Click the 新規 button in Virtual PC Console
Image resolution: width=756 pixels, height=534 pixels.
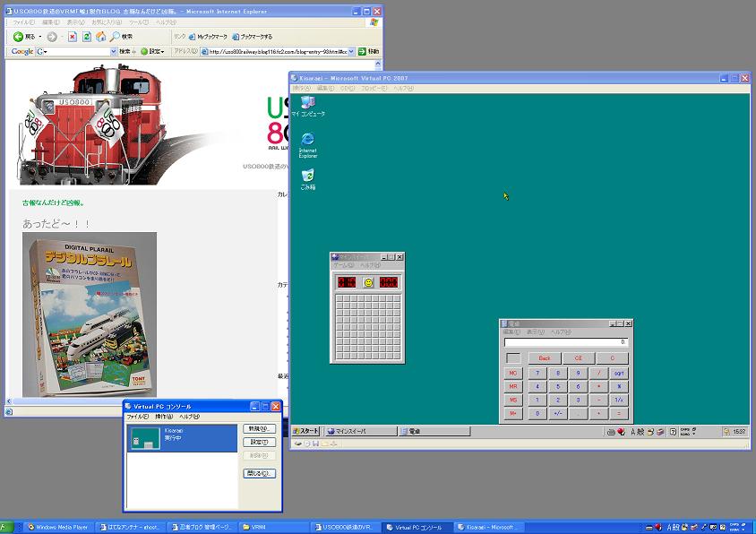[x=260, y=429]
